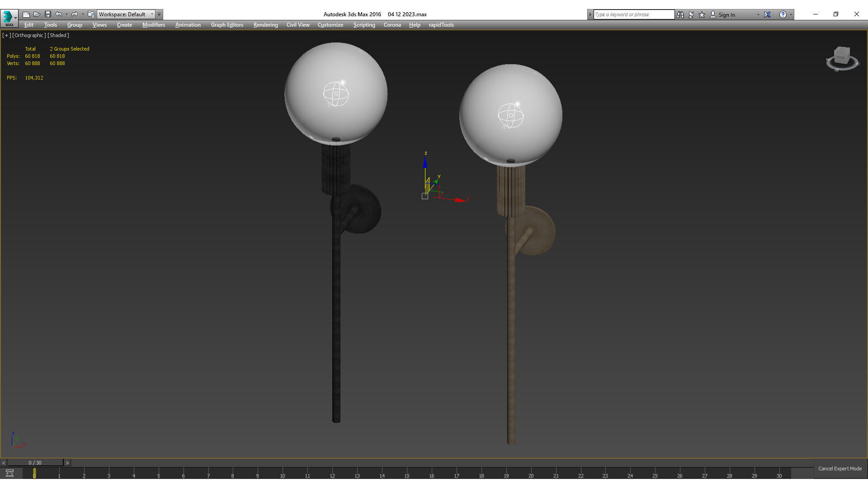The height and width of the screenshot is (488, 868).
Task: Click the Shaded viewport label
Action: 58,35
